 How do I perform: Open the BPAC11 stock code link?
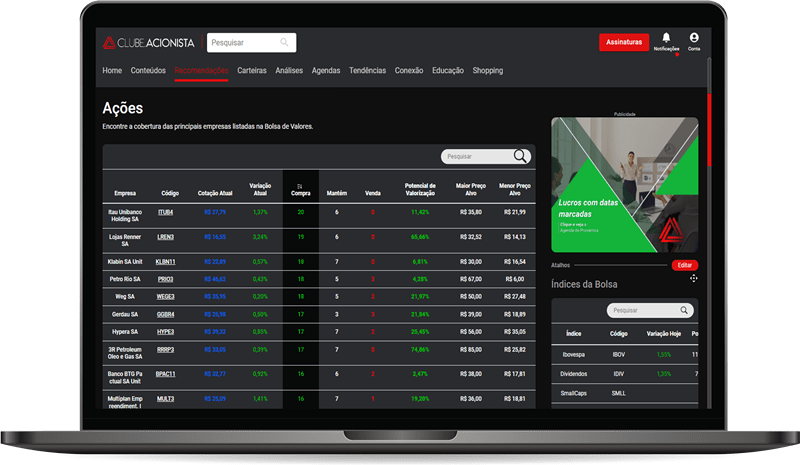(165, 374)
